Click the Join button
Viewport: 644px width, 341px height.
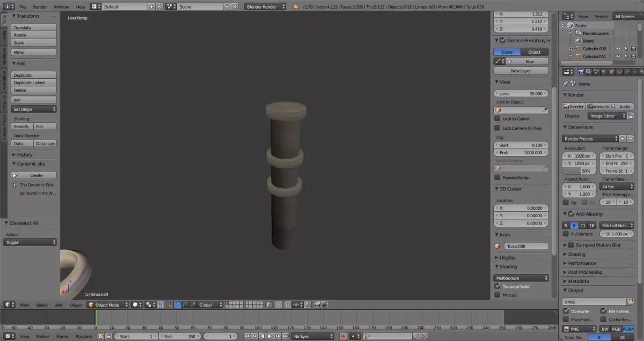point(34,100)
